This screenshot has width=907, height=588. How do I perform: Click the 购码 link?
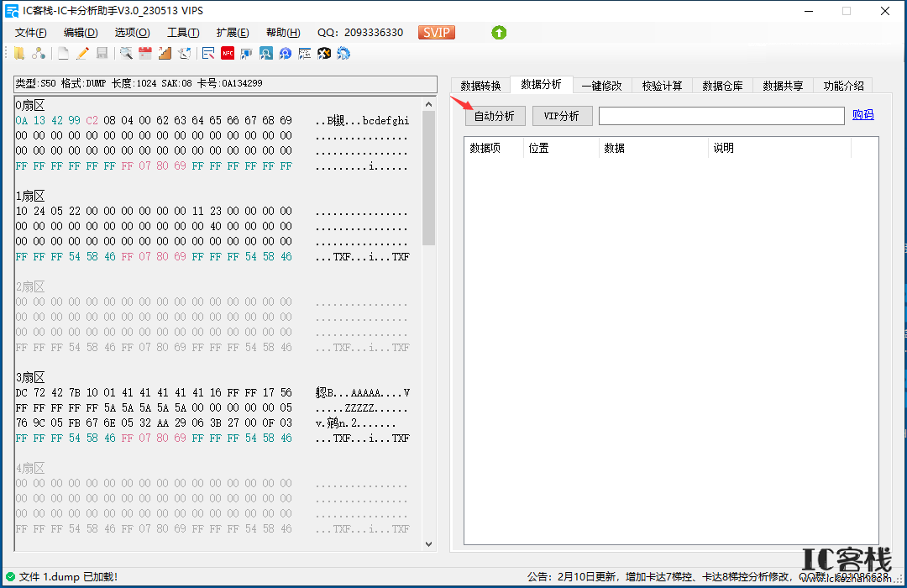click(x=862, y=114)
